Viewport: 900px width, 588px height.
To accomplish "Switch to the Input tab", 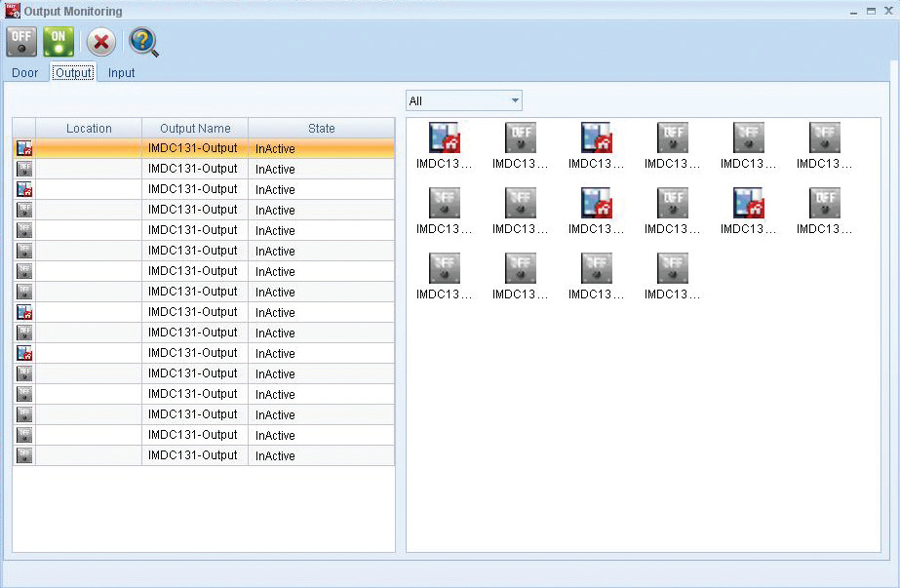I will (122, 73).
